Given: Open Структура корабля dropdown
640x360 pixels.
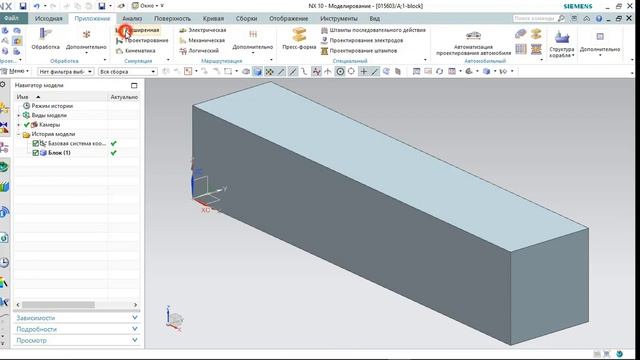Looking at the screenshot, I should pos(562,44).
